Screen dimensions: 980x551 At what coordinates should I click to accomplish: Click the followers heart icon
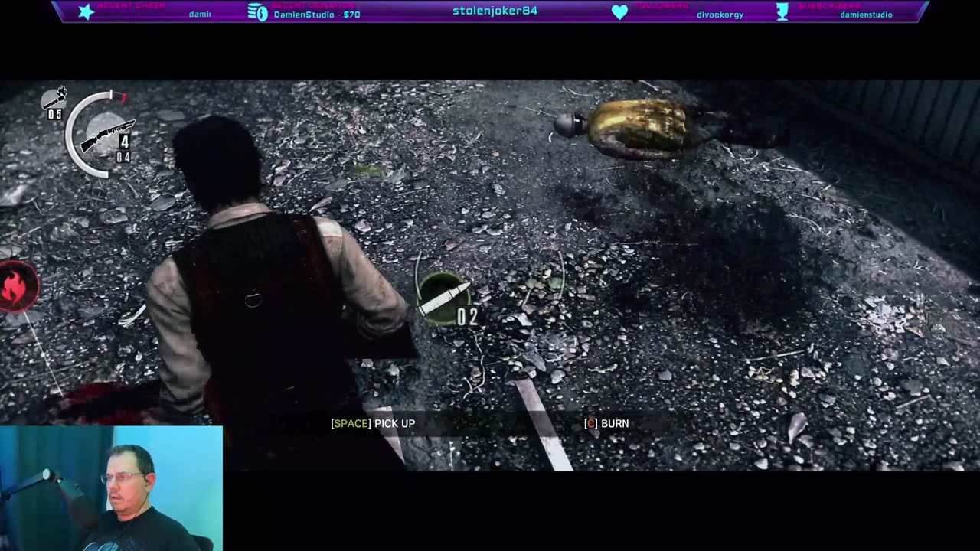[619, 12]
